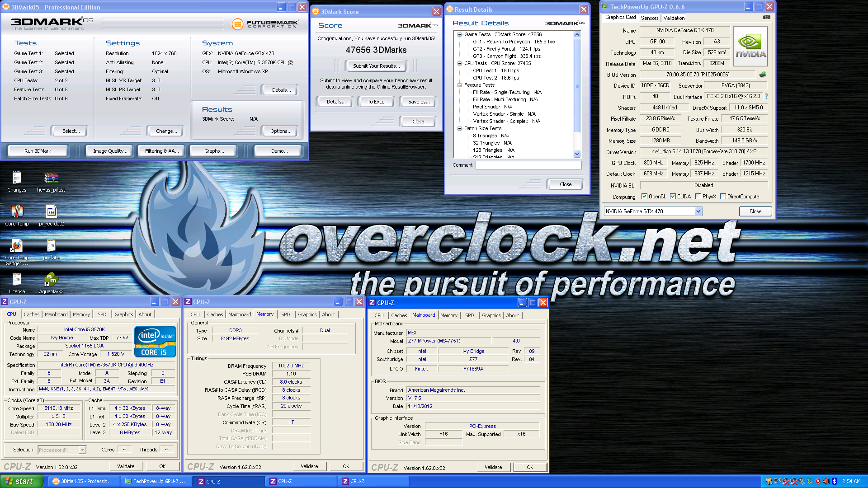Viewport: 868px width, 488px height.
Task: Click Change button under Settings
Action: coord(166,131)
